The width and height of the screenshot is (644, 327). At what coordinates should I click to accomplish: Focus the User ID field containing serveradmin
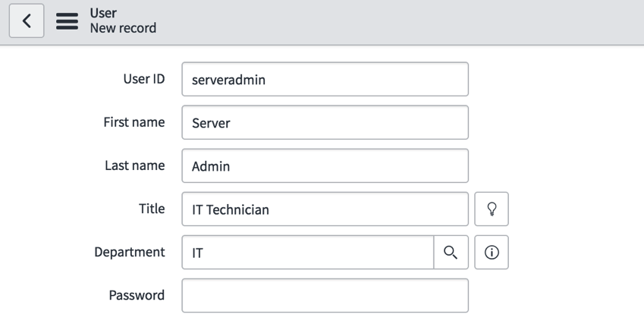(x=325, y=80)
